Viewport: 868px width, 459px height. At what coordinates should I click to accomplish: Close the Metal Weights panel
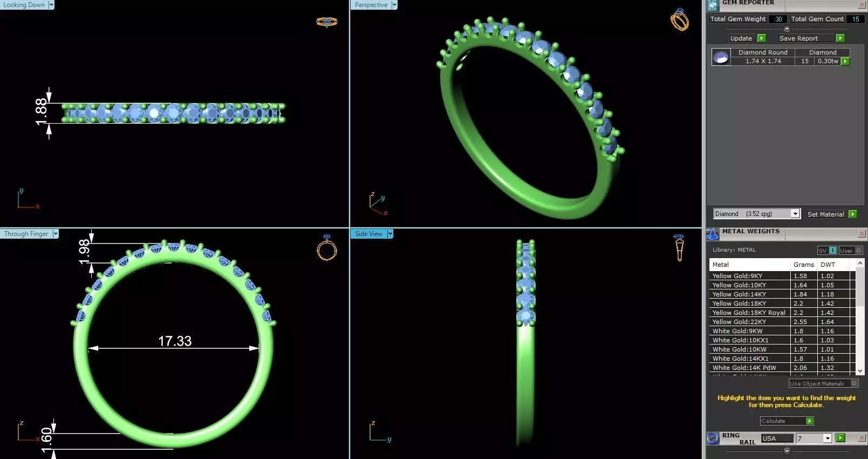pos(862,234)
